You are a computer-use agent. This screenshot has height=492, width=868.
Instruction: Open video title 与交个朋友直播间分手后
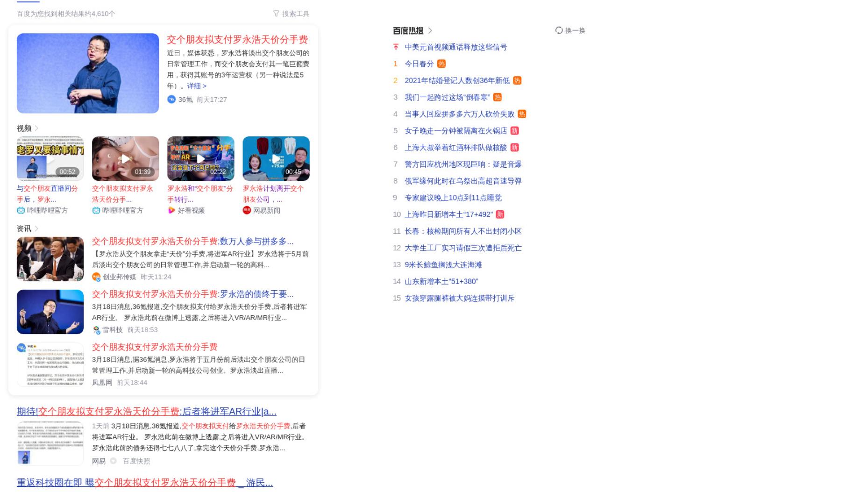(x=47, y=194)
